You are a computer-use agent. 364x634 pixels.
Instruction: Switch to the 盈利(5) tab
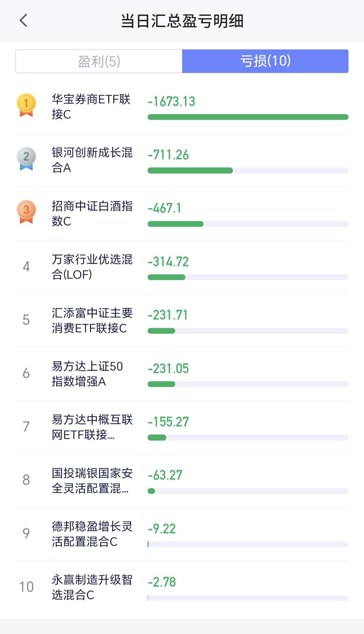click(x=99, y=61)
